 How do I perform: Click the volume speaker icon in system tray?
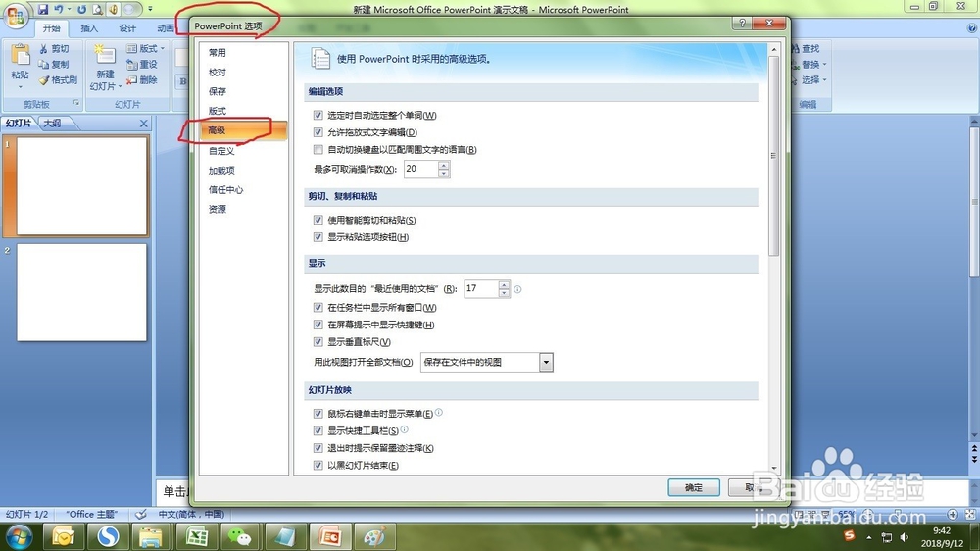[x=904, y=537]
